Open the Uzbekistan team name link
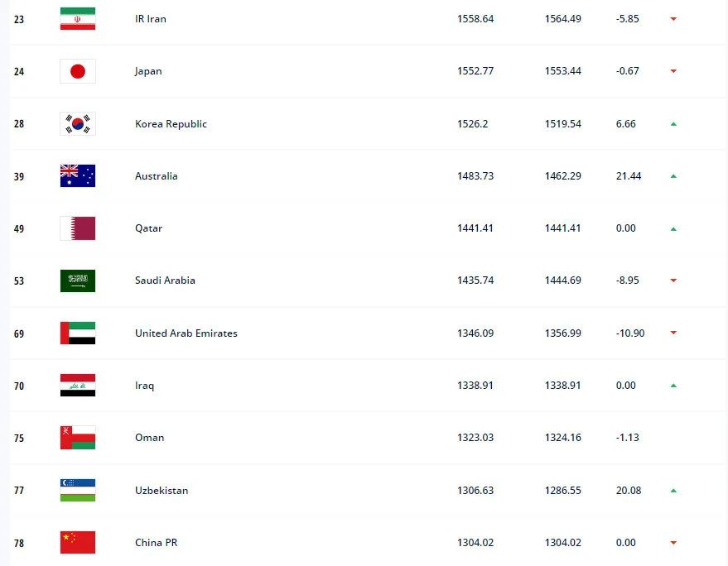728x566 pixels. coord(162,491)
